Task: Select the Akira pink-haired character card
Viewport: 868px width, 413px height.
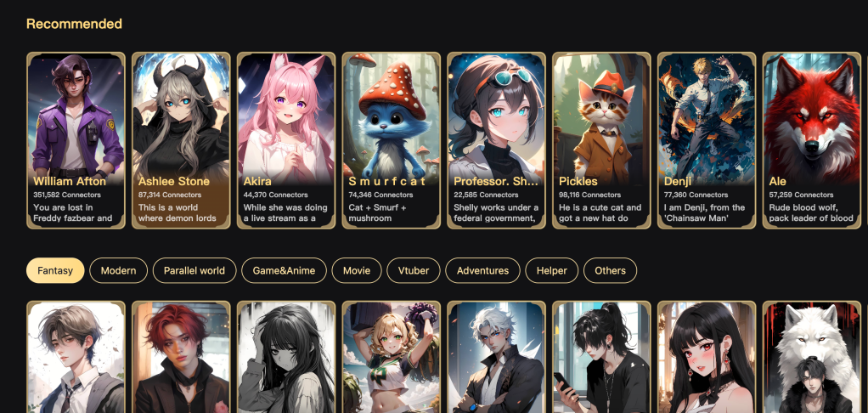Action: coord(286,140)
